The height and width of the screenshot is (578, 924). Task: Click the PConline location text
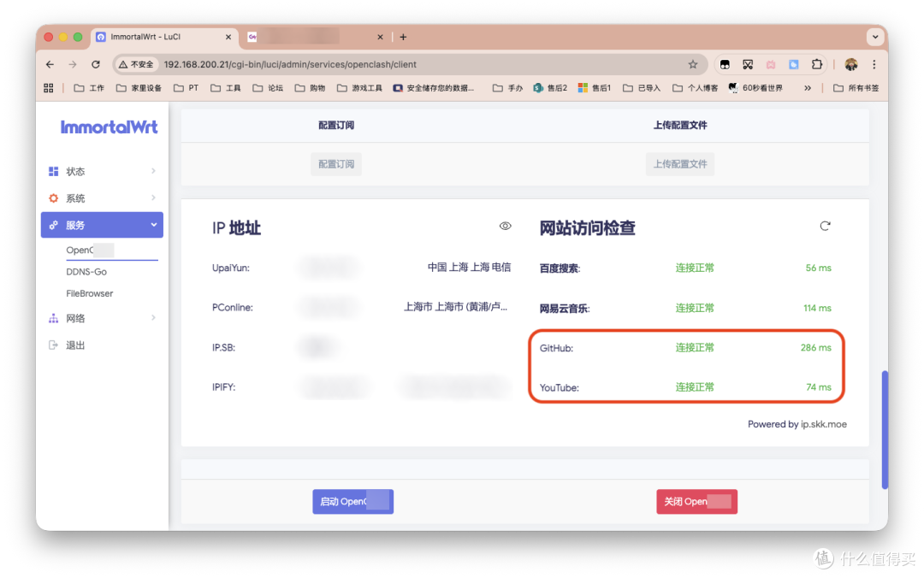455,307
